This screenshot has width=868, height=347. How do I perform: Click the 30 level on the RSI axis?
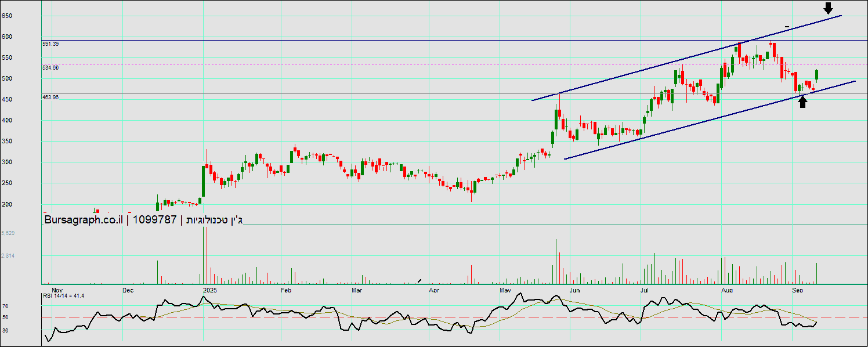point(5,331)
